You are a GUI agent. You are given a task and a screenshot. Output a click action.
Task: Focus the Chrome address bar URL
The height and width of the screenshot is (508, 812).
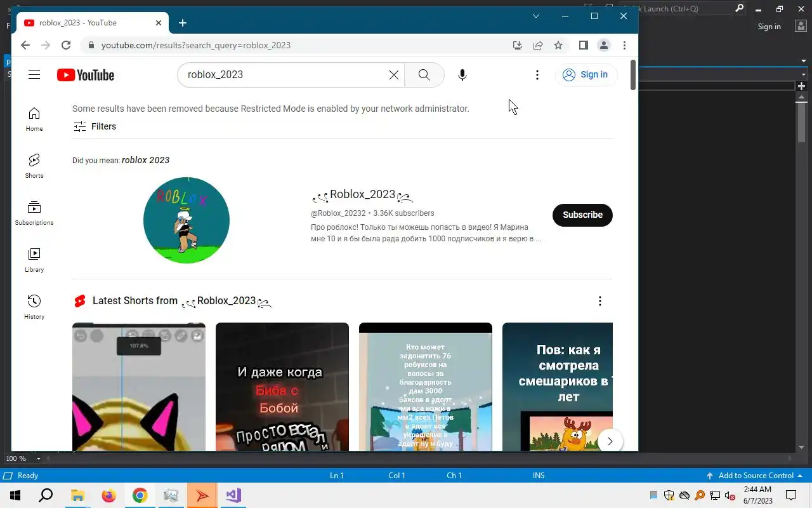196,45
